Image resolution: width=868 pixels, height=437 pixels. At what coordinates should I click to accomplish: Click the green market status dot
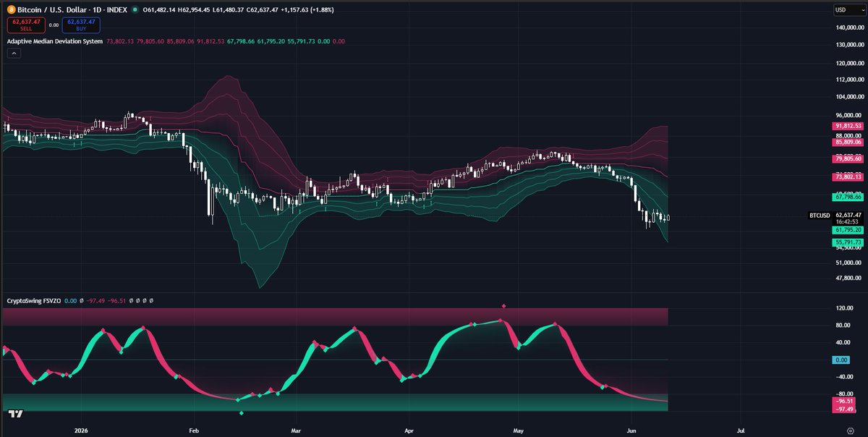click(x=135, y=9)
